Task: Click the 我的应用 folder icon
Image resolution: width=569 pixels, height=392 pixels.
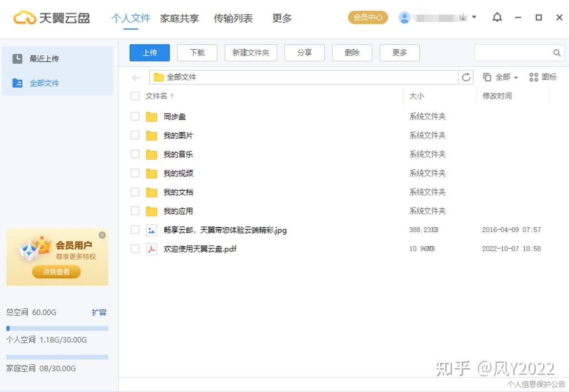Action: point(151,211)
